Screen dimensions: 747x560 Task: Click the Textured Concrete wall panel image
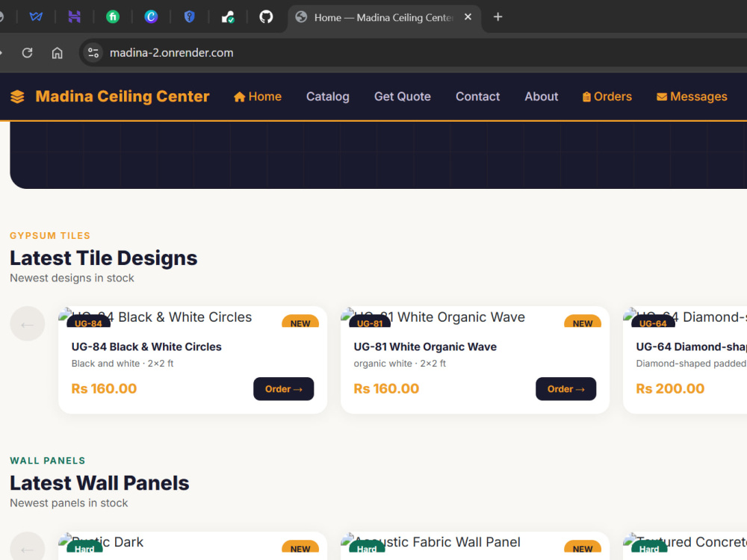tap(685, 542)
